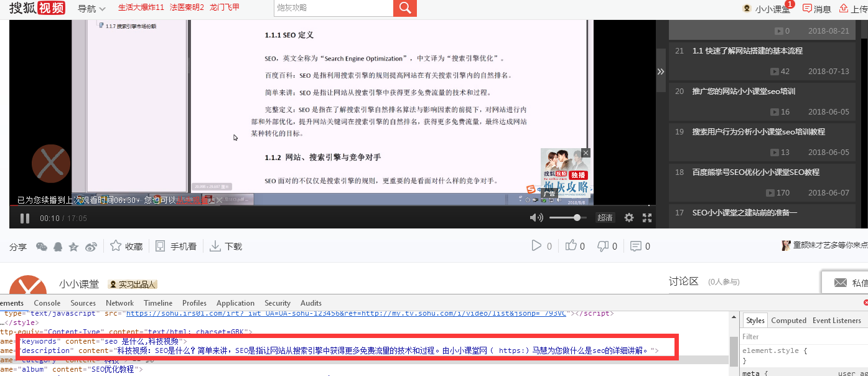The image size is (868, 376).
Task: Select the Computed pane tab
Action: pyautogui.click(x=788, y=321)
